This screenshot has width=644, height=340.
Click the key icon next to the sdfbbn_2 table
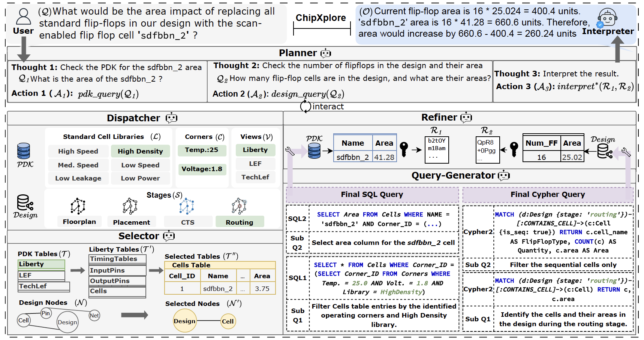404,149
